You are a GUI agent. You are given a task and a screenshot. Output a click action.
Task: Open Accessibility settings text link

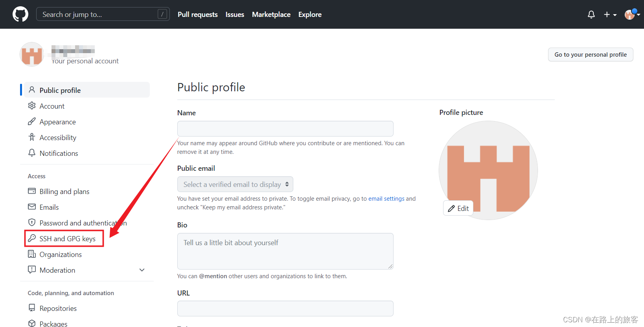58,138
